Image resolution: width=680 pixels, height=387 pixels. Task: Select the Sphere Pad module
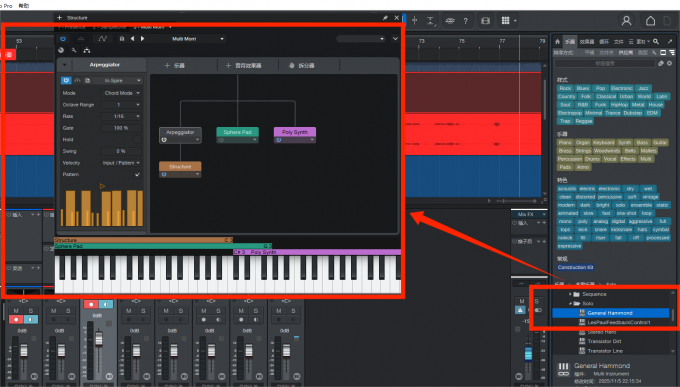point(237,132)
